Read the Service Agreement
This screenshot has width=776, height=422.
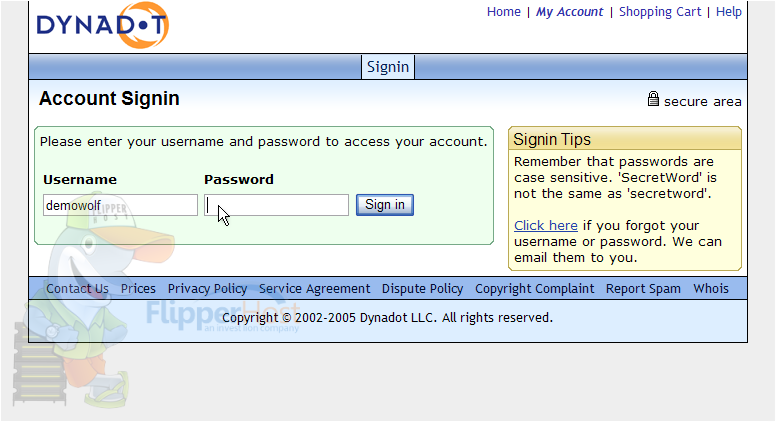314,288
